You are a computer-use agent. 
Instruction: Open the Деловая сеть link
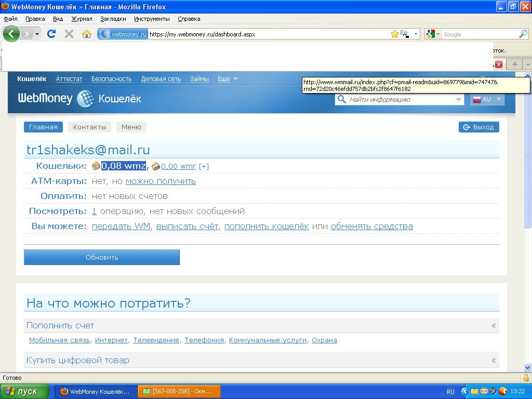click(161, 79)
